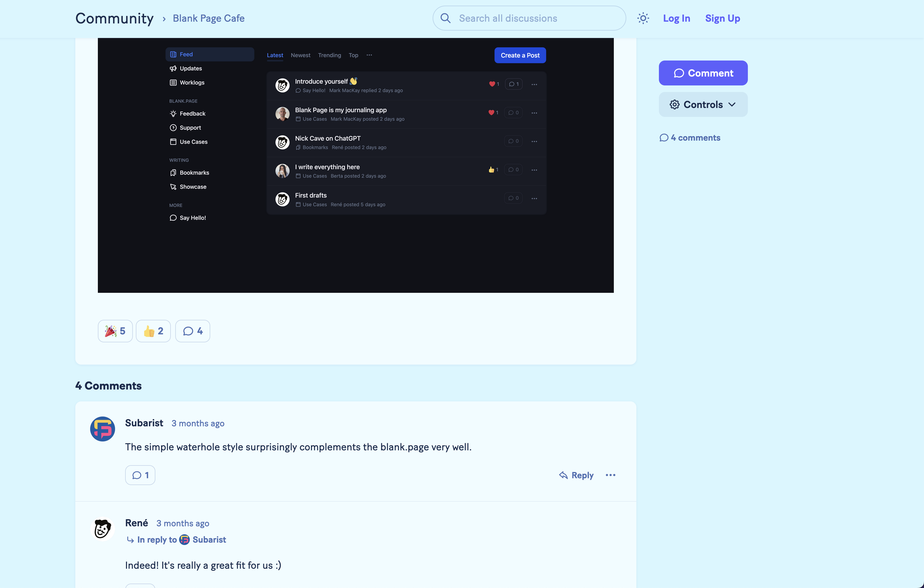
Task: Click the 3 months ago timestamp on René's comment
Action: pos(183,524)
